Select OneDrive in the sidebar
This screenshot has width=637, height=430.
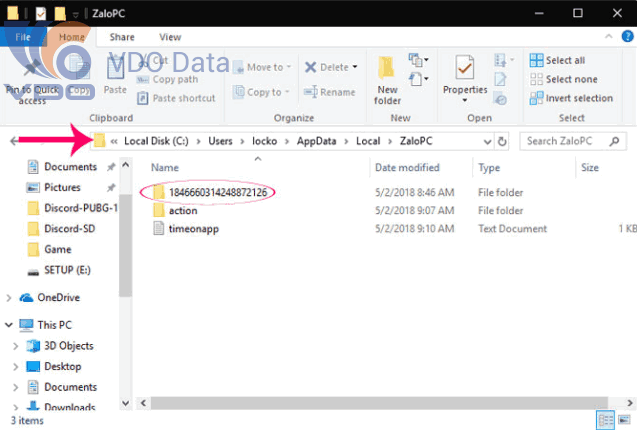50,298
